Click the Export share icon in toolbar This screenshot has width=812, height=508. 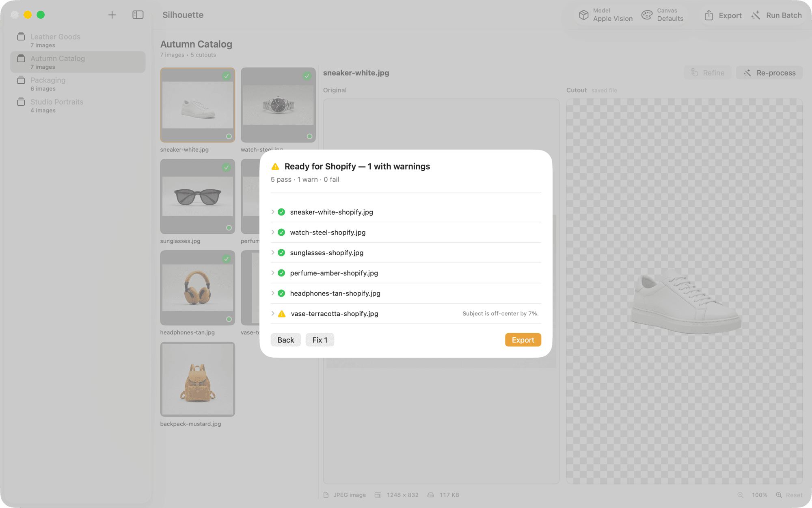[709, 15]
